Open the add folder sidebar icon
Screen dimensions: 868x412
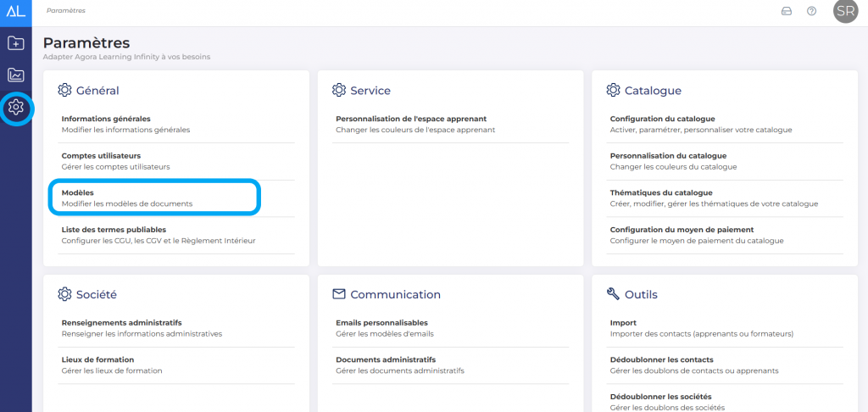point(15,43)
